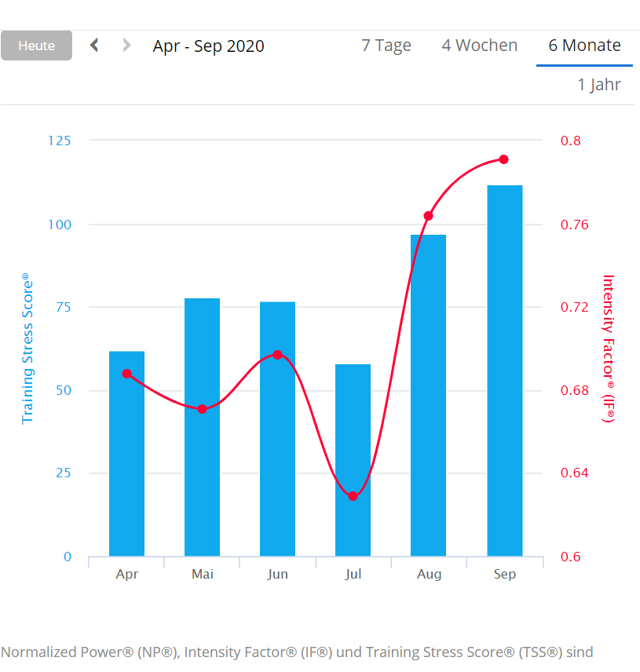Image resolution: width=640 pixels, height=672 pixels.
Task: Click the July Intensity Factor data point
Action: point(353,496)
